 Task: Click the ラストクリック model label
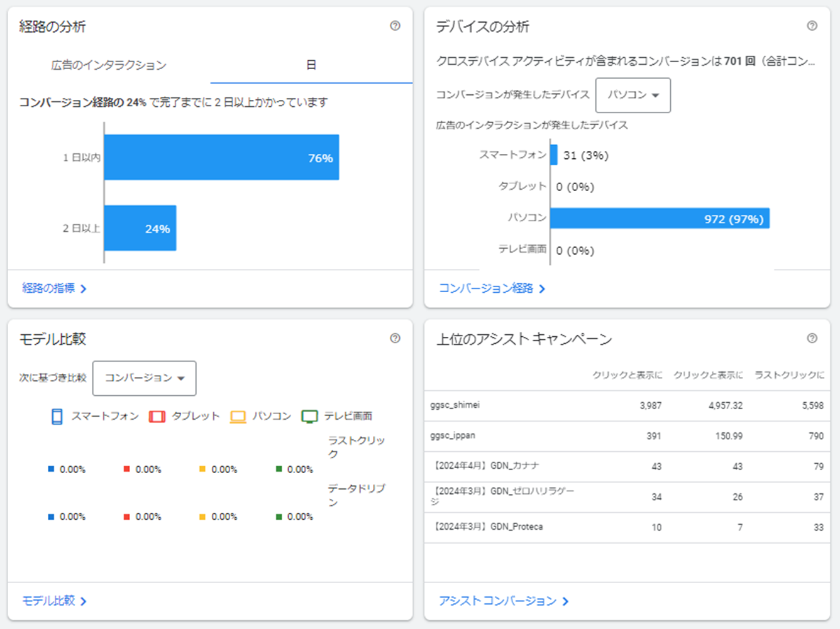click(356, 447)
